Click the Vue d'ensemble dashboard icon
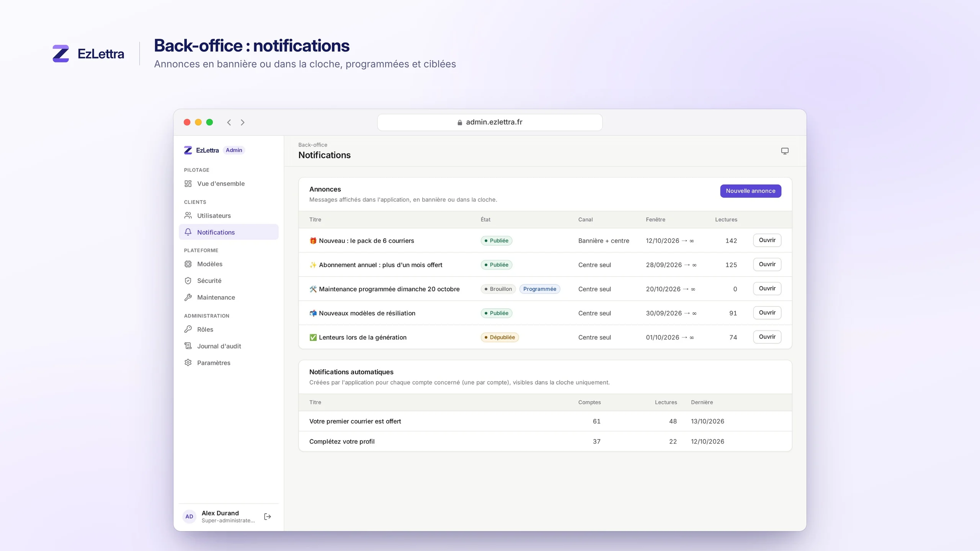Viewport: 980px width, 551px height. pos(188,184)
